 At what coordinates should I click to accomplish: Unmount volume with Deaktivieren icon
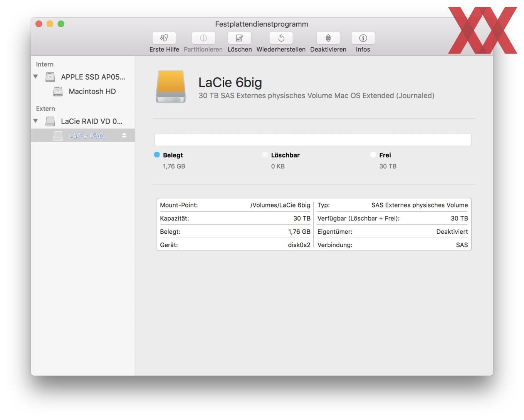click(x=328, y=38)
